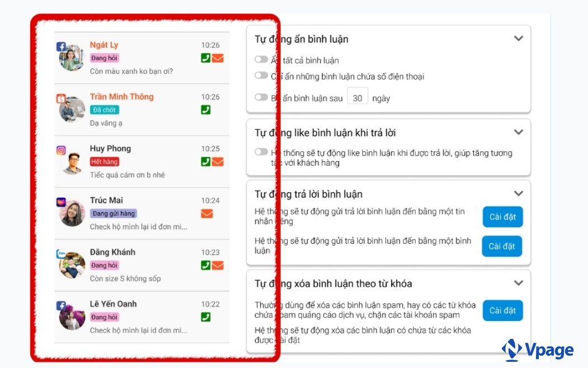Collapse the 'Tự động ẩn bình luận' section
The width and height of the screenshot is (588, 368).
click(x=519, y=38)
